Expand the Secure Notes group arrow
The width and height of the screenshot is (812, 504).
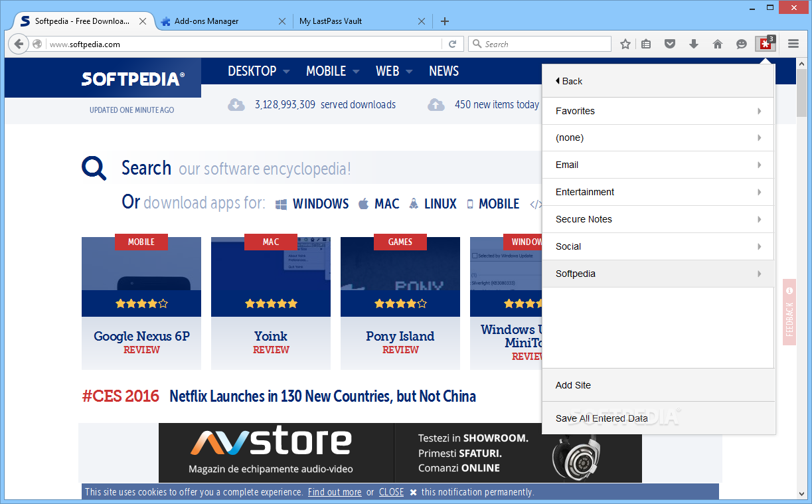click(760, 219)
